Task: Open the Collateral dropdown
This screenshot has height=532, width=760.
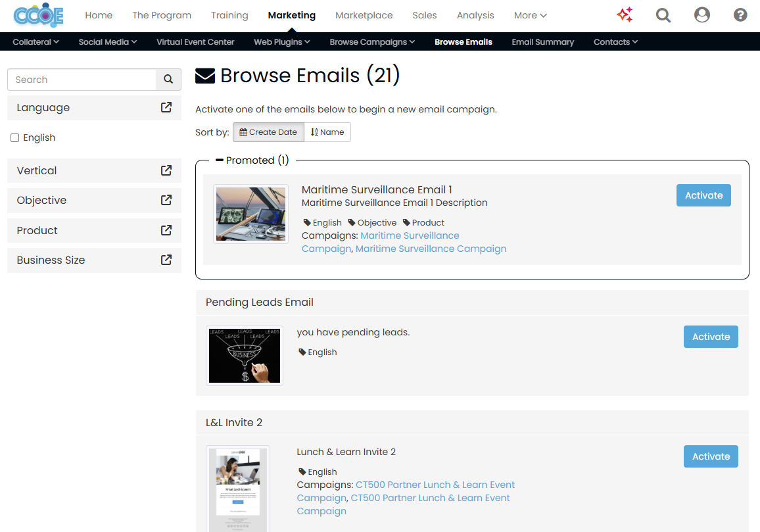Action: (x=36, y=41)
